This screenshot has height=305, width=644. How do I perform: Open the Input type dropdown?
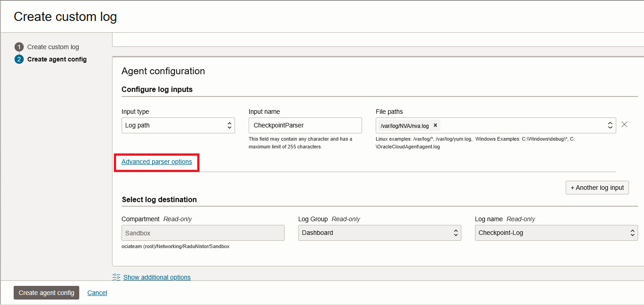(x=178, y=126)
